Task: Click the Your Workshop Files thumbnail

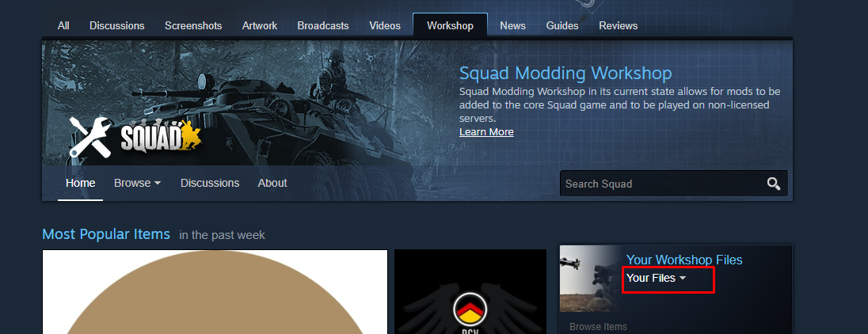Action: click(590, 279)
